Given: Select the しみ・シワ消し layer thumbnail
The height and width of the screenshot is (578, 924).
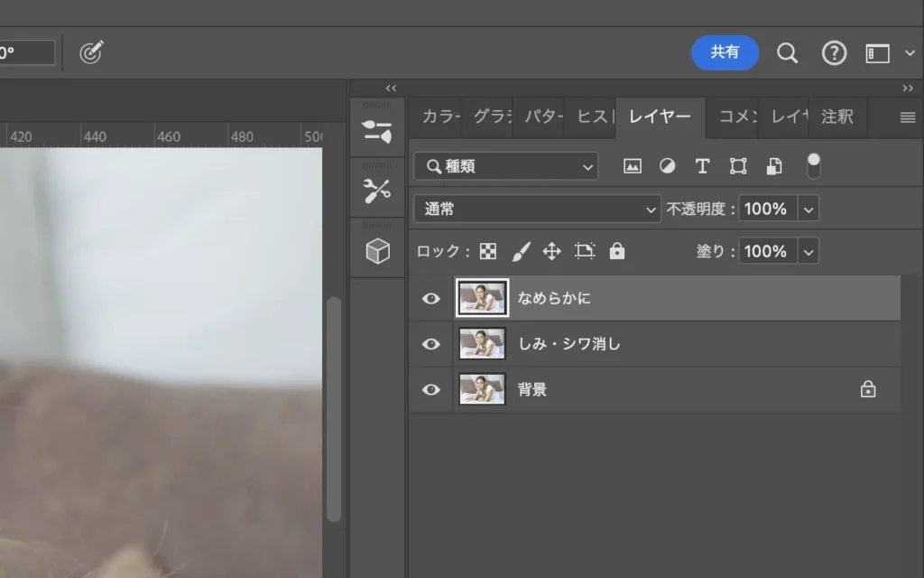Looking at the screenshot, I should point(482,343).
